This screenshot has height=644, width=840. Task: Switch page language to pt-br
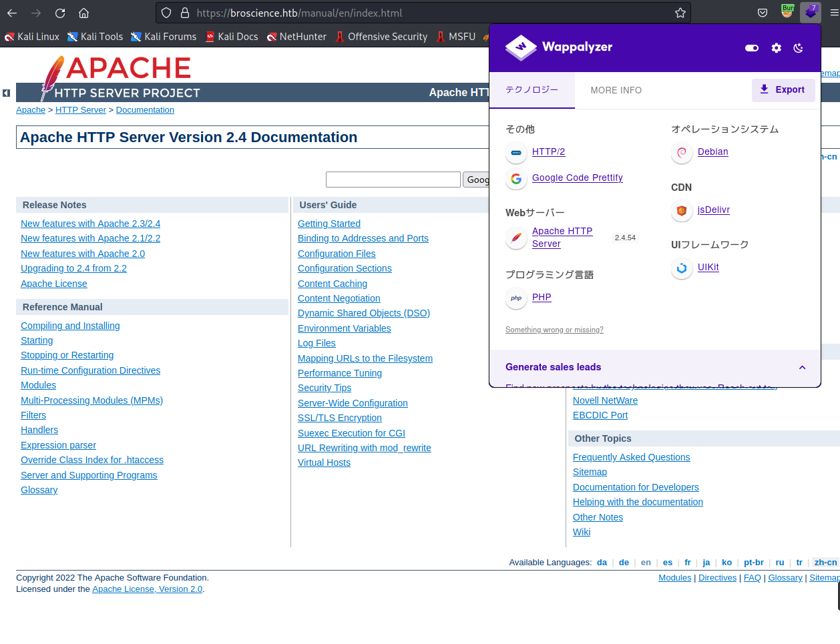tap(754, 563)
